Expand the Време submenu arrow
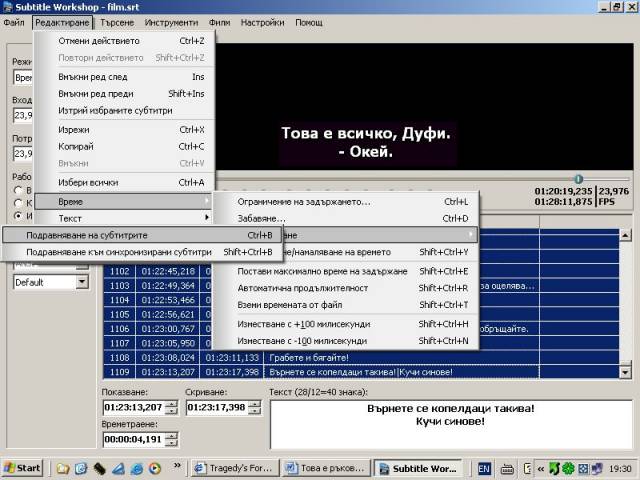Image resolution: width=640 pixels, height=480 pixels. [x=207, y=201]
